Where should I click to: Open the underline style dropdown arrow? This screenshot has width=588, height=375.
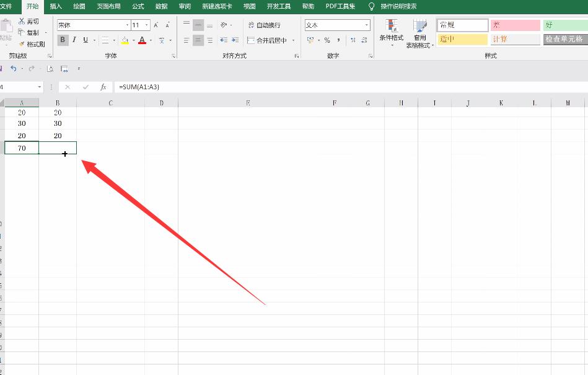click(x=94, y=40)
